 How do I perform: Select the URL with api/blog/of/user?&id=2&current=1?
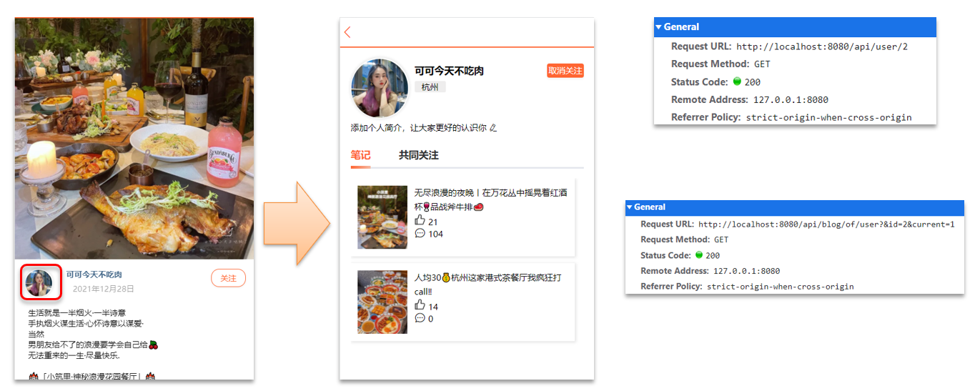click(826, 224)
